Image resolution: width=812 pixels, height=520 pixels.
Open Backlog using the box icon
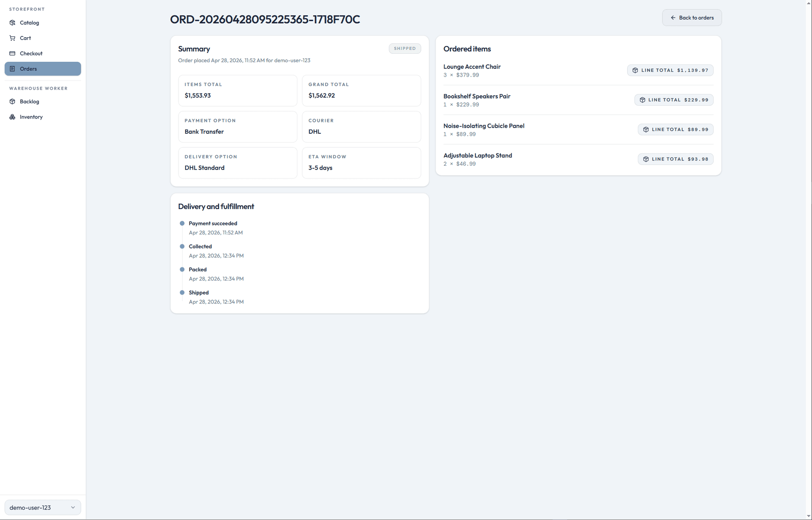tap(12, 102)
